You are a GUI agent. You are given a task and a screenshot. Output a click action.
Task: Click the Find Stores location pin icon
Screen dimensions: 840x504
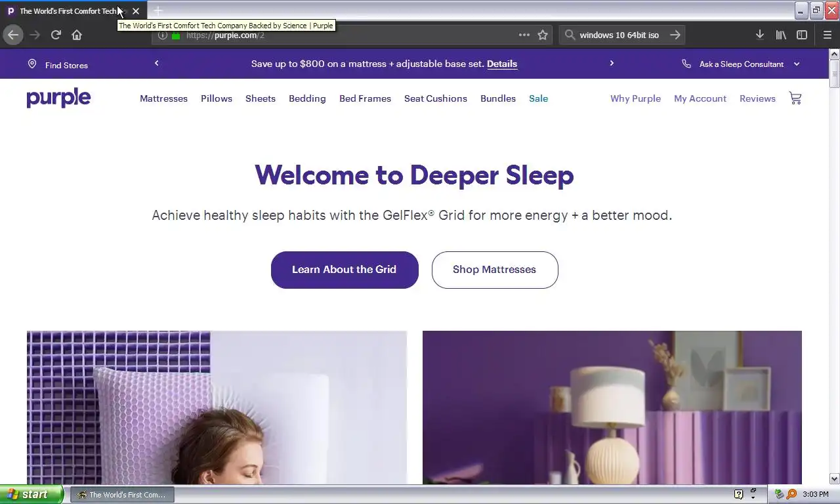[31, 64]
